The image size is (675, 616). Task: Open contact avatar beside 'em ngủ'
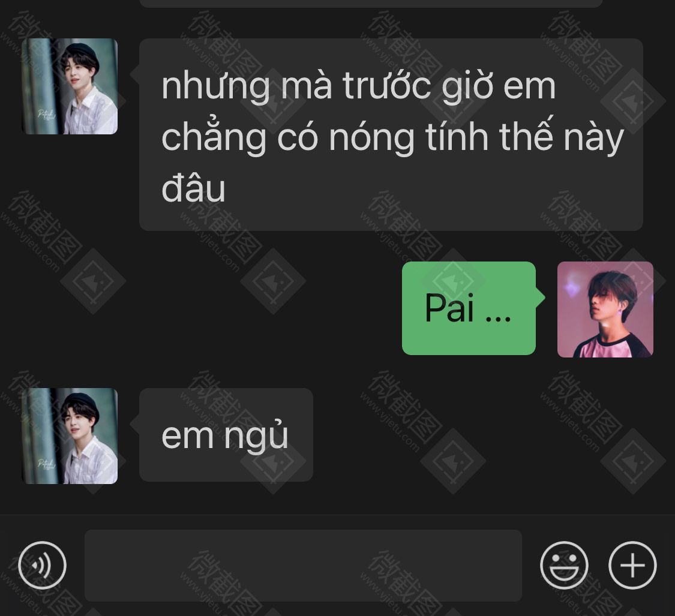[70, 436]
